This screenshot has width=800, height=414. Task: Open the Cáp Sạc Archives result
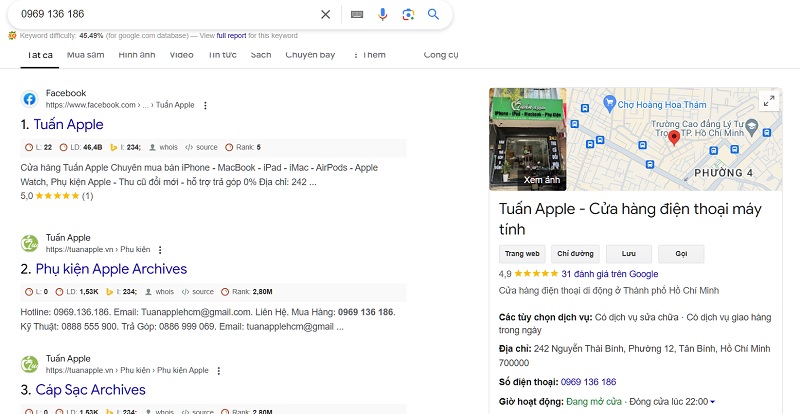pyautogui.click(x=90, y=390)
